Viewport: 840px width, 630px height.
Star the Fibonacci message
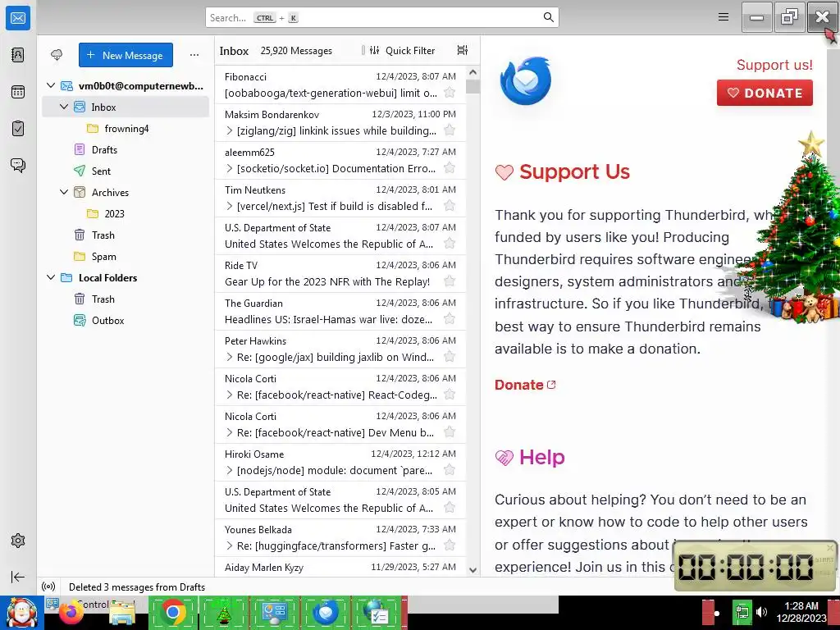[x=450, y=93]
